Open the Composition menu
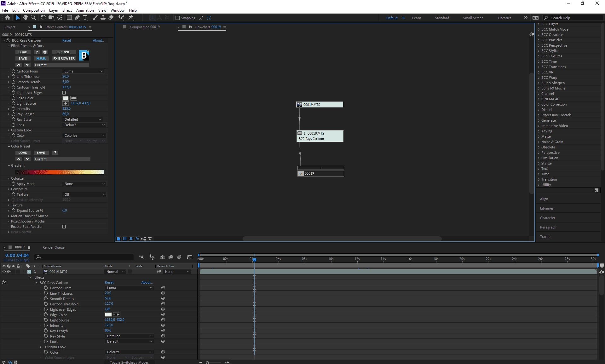The width and height of the screenshot is (605, 364). click(34, 10)
